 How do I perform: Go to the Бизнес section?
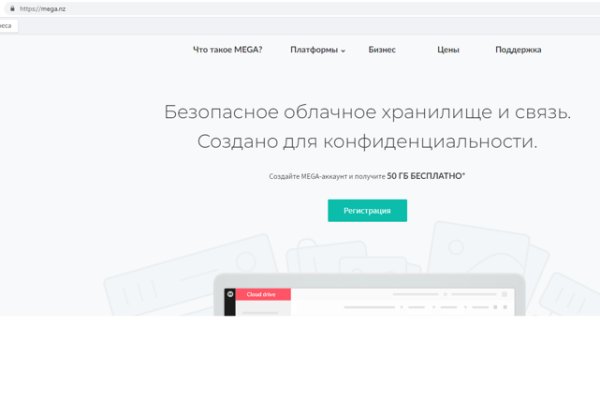[x=381, y=49]
